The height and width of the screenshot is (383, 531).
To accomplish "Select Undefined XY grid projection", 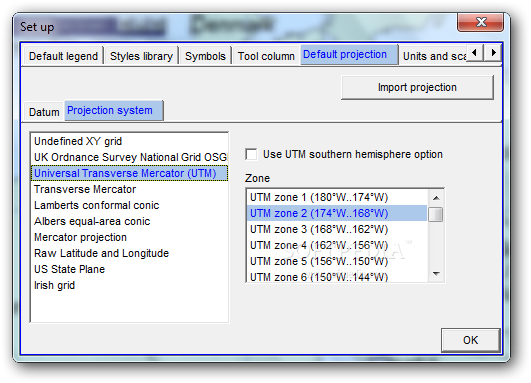I will click(129, 141).
